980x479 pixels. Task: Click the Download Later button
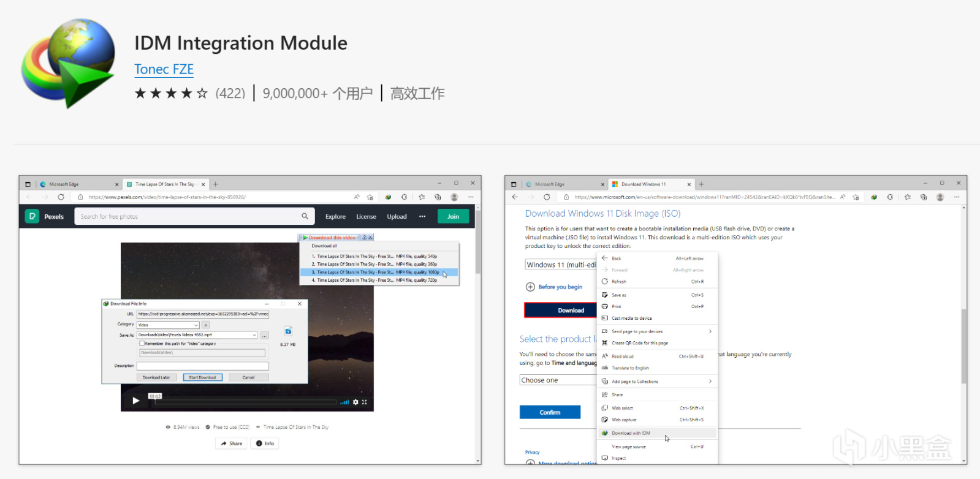pyautogui.click(x=156, y=377)
